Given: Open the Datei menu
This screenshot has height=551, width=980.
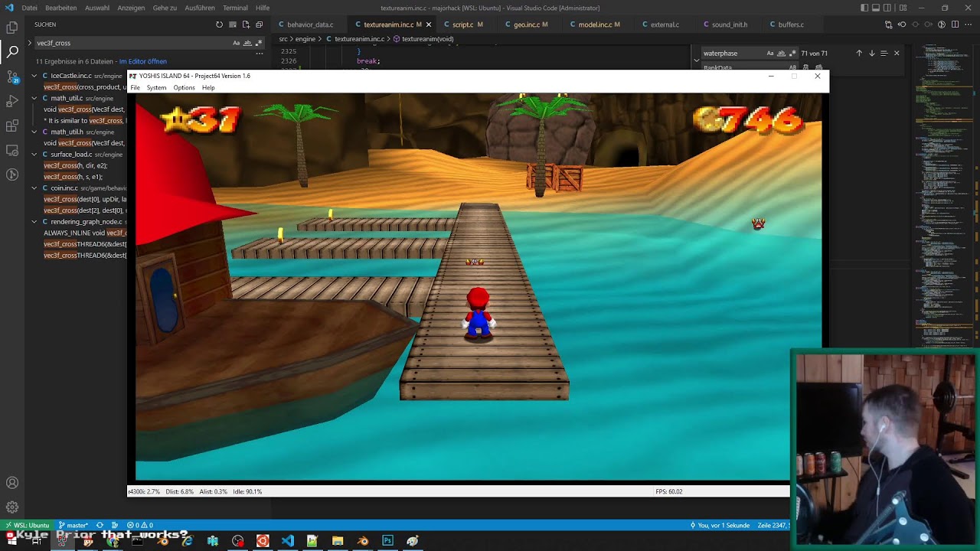Looking at the screenshot, I should coord(29,8).
